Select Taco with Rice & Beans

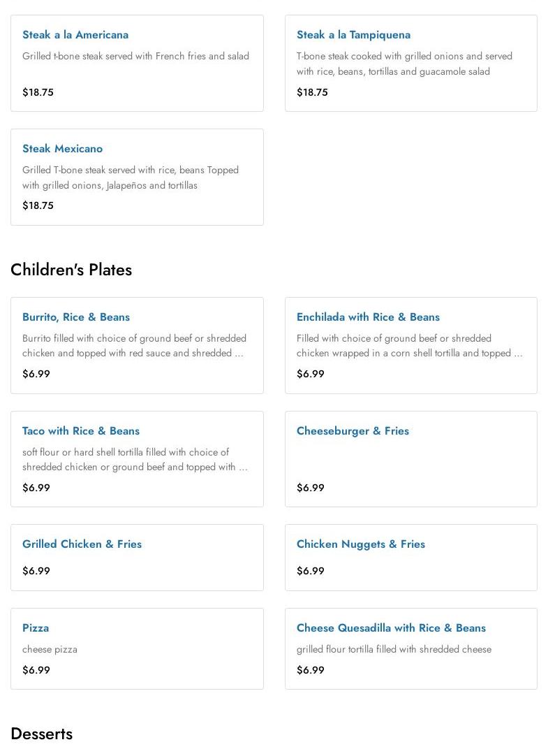click(x=81, y=431)
